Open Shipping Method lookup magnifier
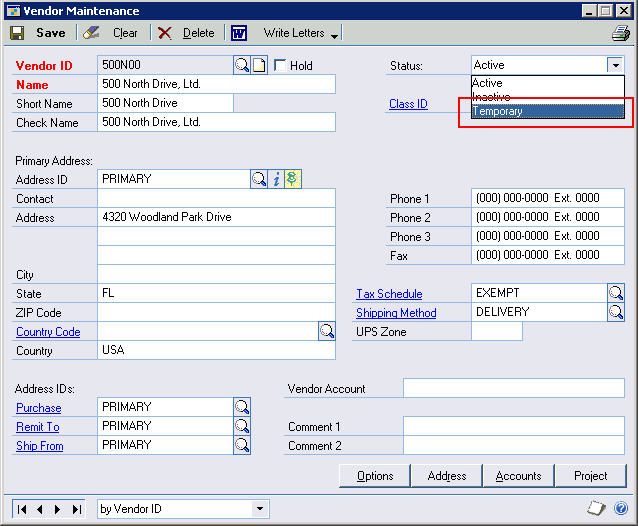 [616, 312]
